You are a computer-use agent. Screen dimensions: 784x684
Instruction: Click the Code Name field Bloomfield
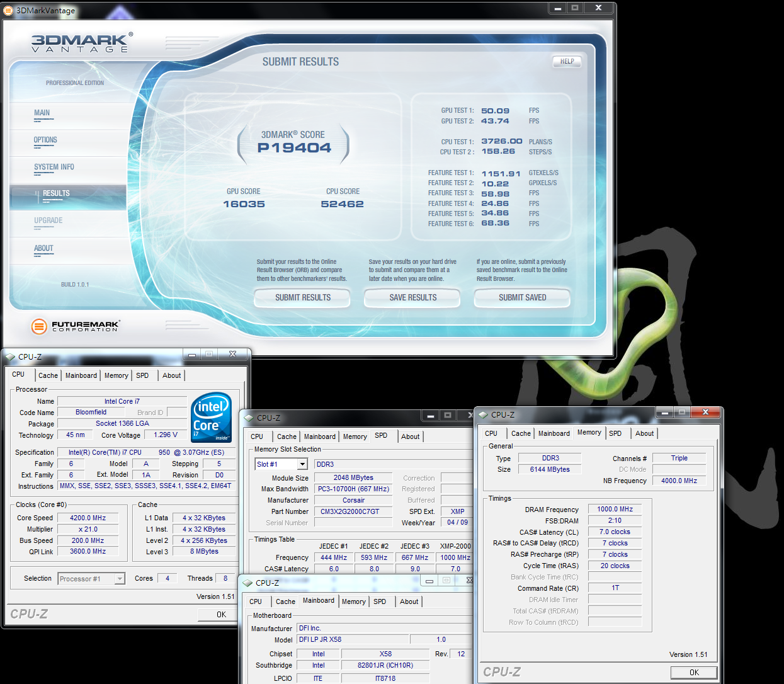point(91,413)
